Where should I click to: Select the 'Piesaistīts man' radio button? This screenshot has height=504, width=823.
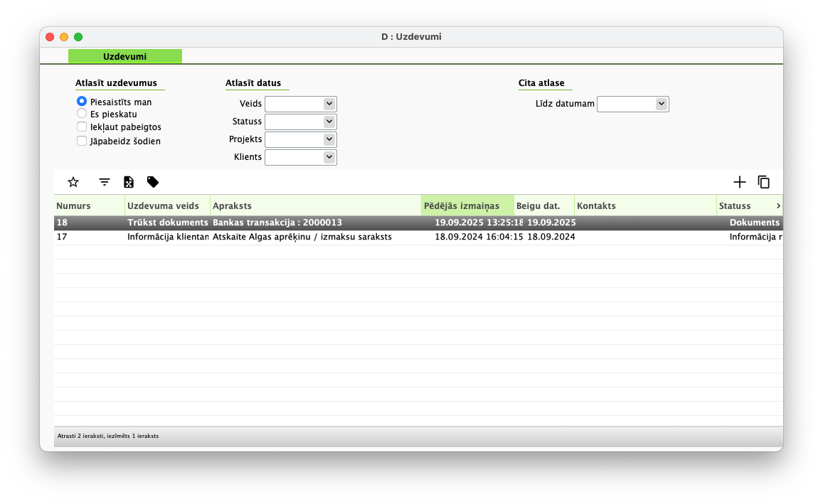[82, 102]
